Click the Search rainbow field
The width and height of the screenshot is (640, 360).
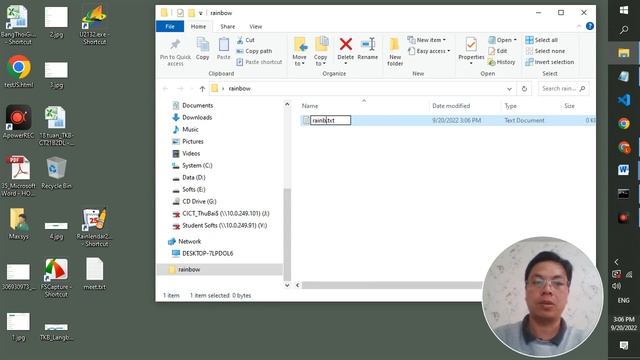pyautogui.click(x=563, y=89)
